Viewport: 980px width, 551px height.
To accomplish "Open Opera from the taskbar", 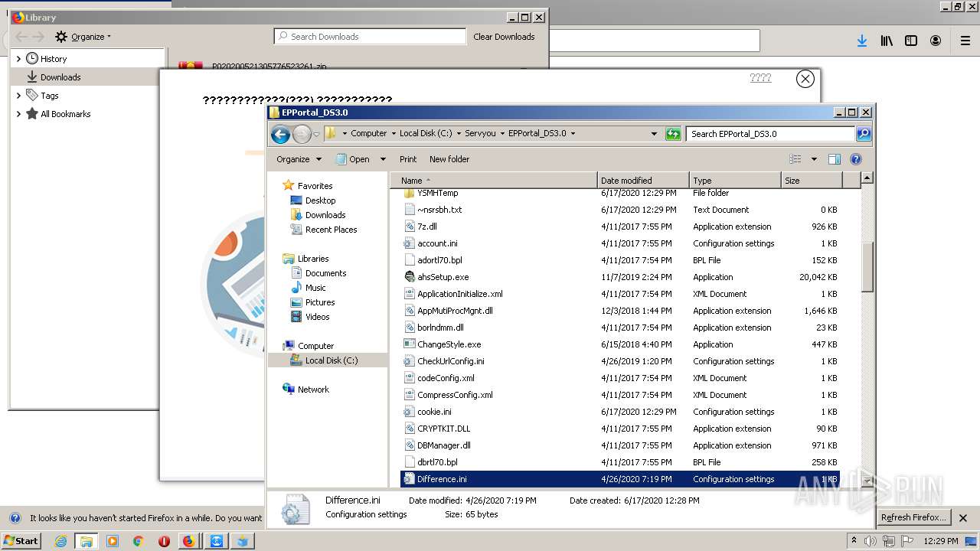I will (164, 541).
